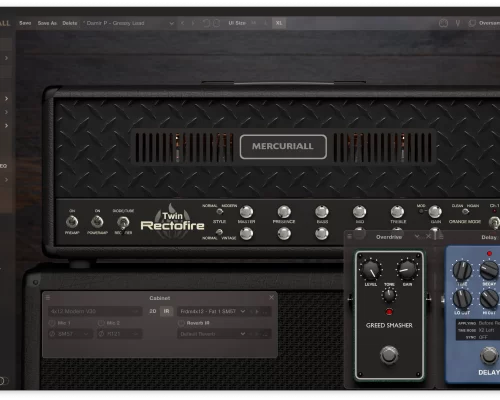Flip the Preamp on switch
500x400 pixels.
[72, 222]
